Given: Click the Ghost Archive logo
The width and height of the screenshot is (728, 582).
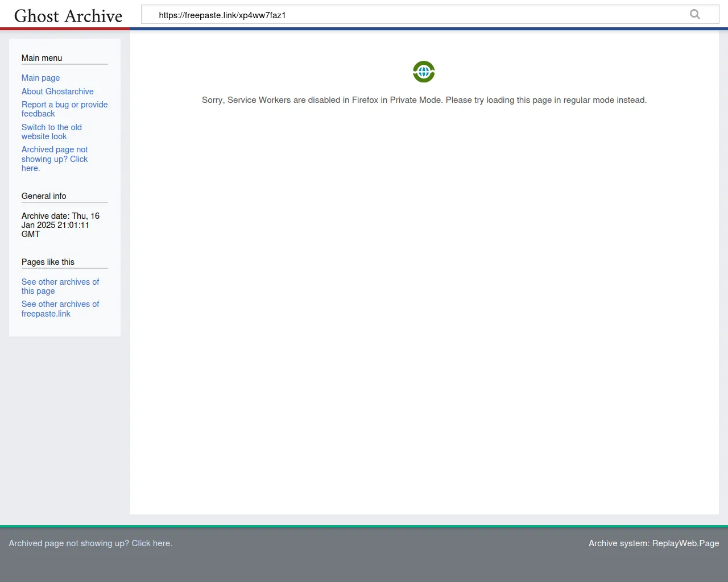Looking at the screenshot, I should coord(68,16).
